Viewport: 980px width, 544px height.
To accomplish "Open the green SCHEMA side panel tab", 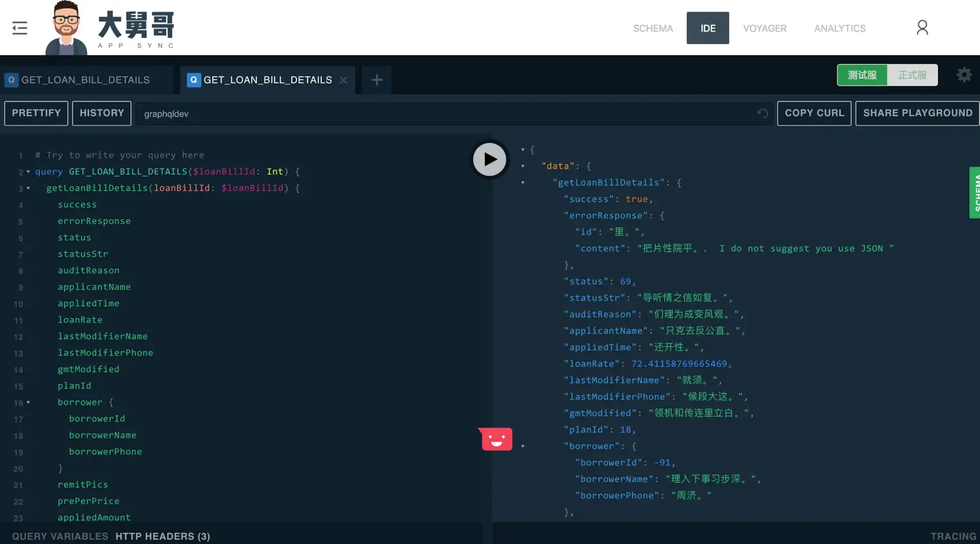I will [975, 192].
